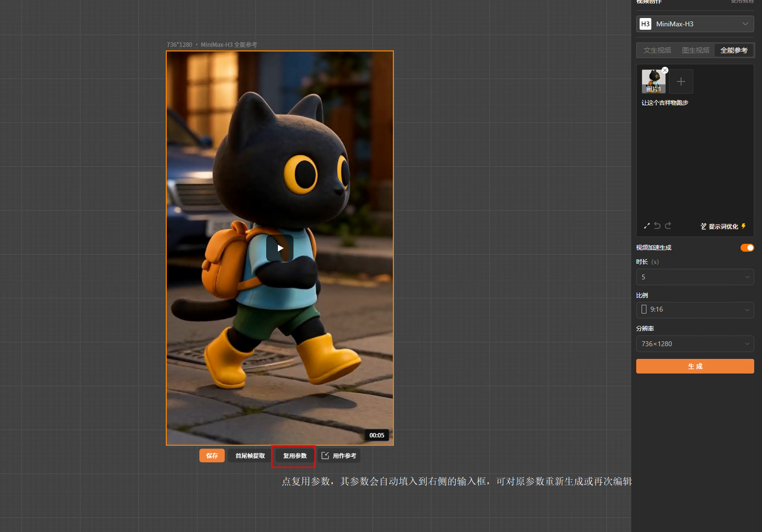Select the 全能参考 tab
Viewport: 762px width, 532px height.
[734, 50]
